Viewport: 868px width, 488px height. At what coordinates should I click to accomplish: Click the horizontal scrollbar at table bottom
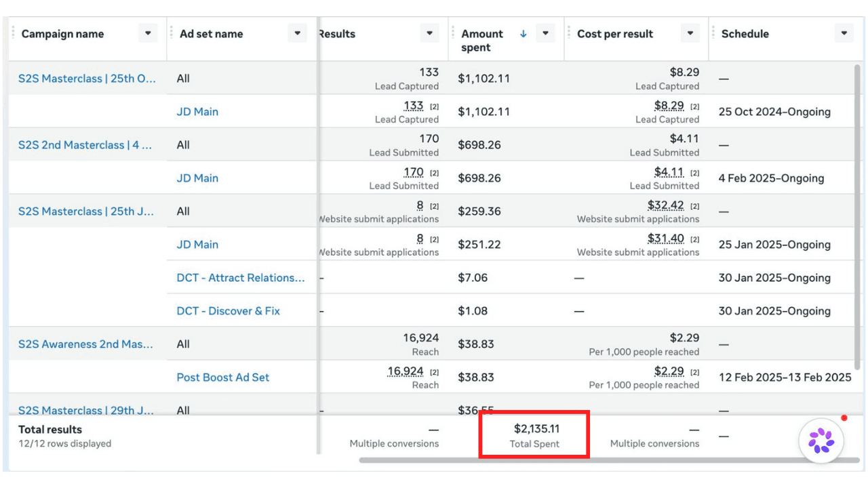pyautogui.click(x=608, y=460)
